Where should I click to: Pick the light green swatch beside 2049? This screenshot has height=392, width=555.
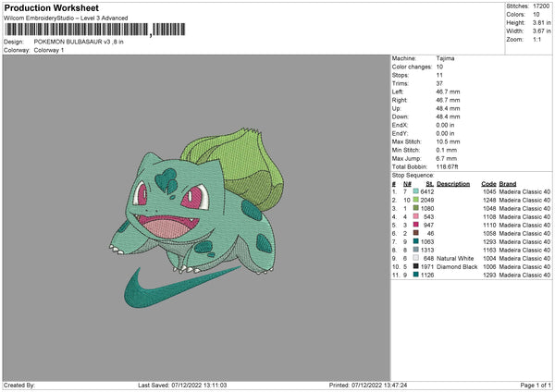[416, 200]
